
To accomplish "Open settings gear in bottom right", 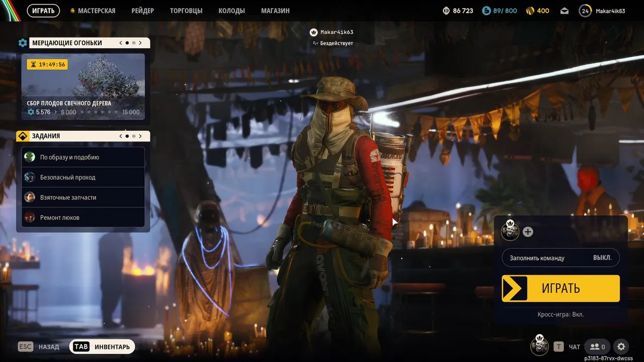I will [x=621, y=346].
